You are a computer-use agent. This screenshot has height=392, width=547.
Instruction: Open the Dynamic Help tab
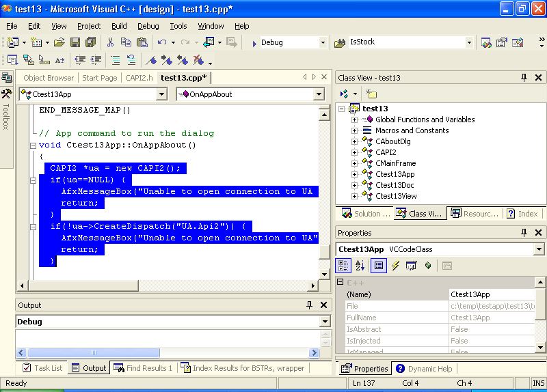tap(424, 369)
